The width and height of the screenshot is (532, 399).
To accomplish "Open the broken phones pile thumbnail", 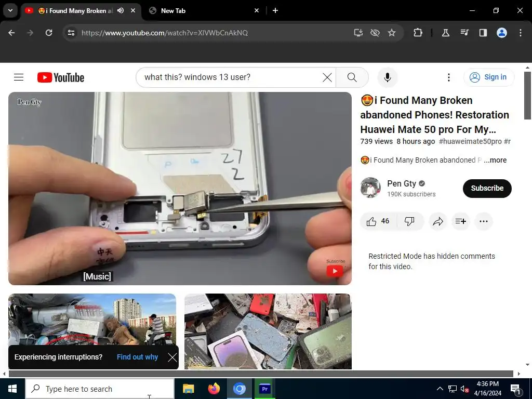I will pyautogui.click(x=268, y=331).
